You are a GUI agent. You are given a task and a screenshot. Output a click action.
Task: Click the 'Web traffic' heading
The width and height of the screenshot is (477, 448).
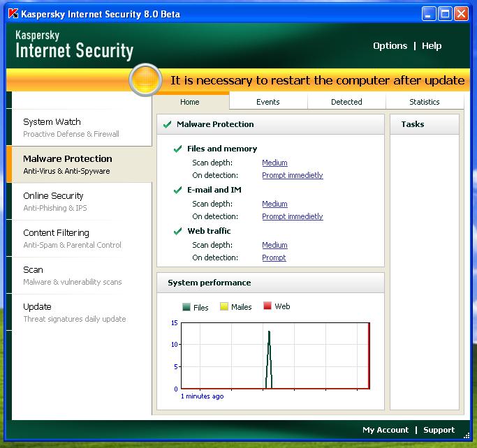coord(209,231)
